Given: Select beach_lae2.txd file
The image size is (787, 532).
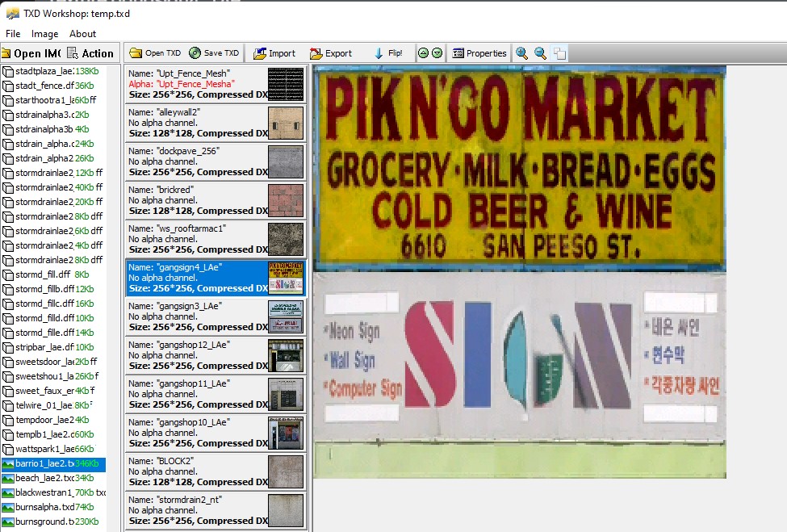Looking at the screenshot, I should [53, 479].
